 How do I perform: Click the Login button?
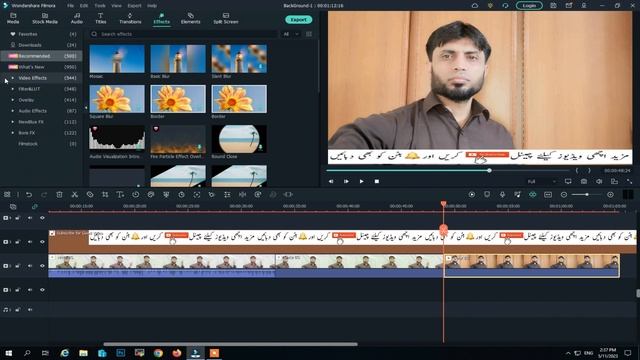click(x=529, y=6)
